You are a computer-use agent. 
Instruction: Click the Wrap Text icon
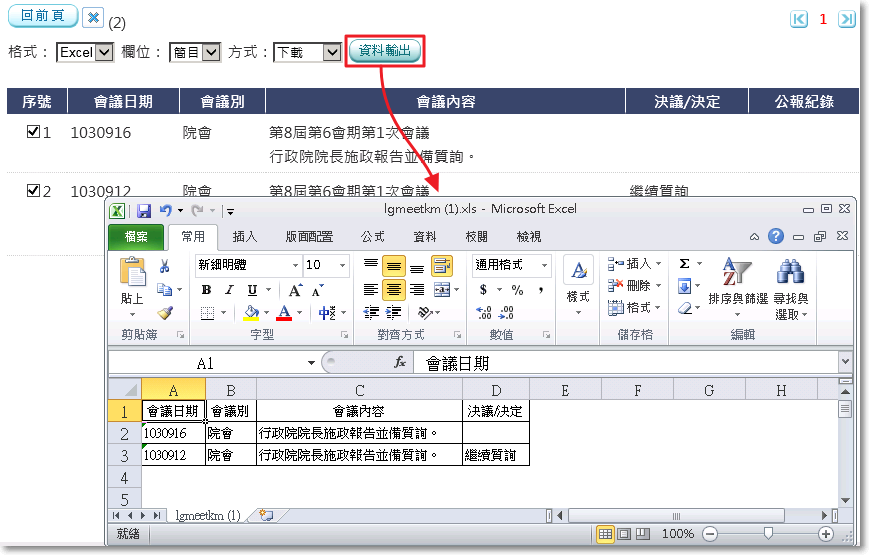pyautogui.click(x=441, y=266)
